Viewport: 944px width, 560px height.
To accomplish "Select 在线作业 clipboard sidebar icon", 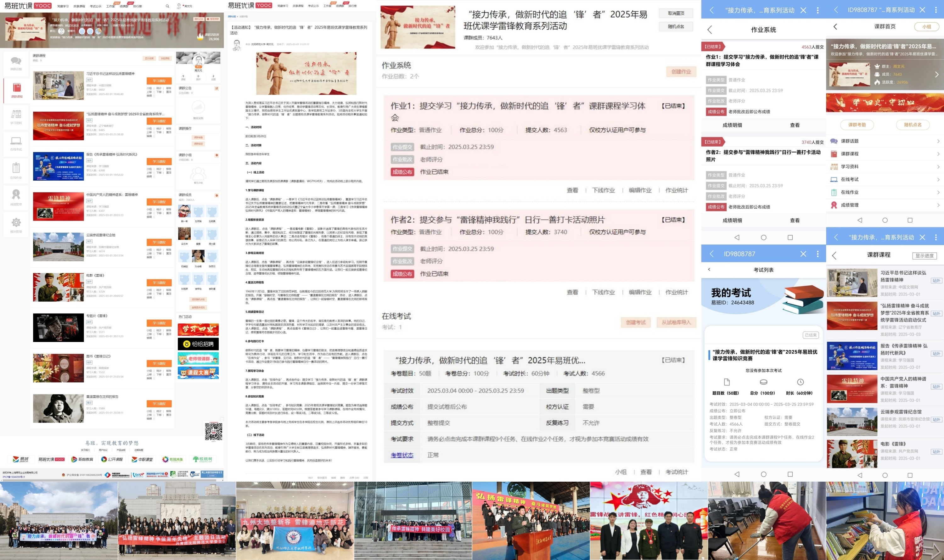I will (16, 168).
